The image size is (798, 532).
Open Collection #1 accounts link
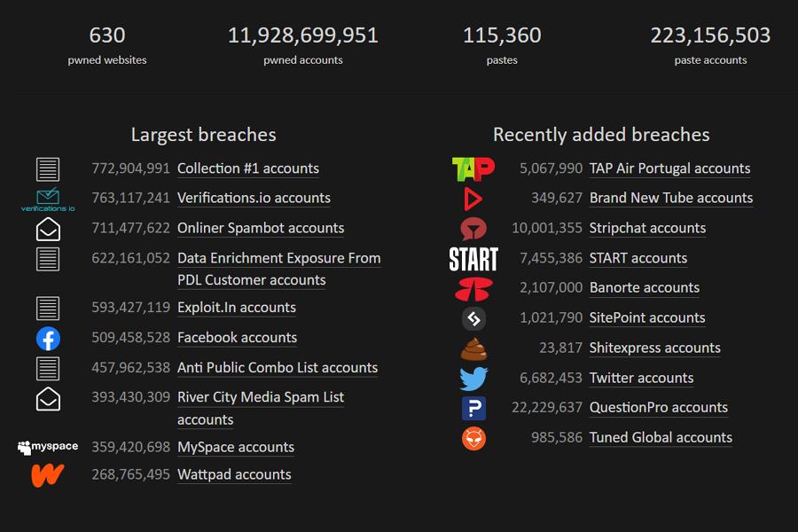(x=248, y=168)
